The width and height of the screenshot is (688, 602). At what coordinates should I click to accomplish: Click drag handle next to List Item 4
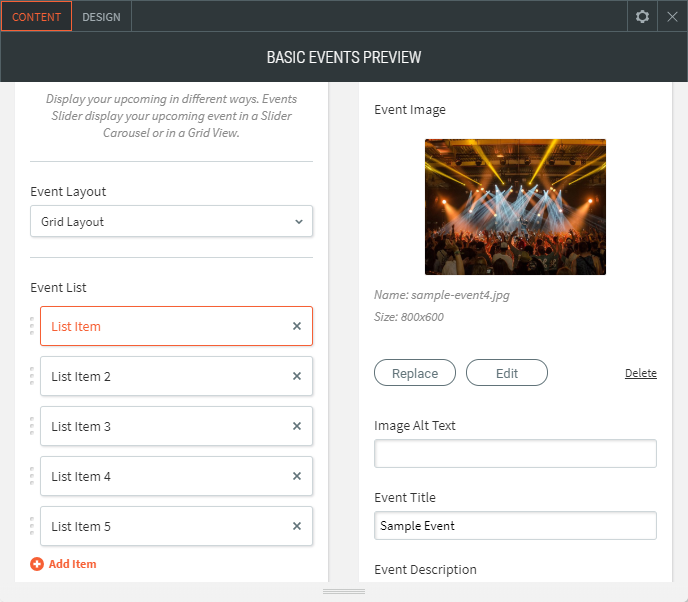(x=32, y=476)
